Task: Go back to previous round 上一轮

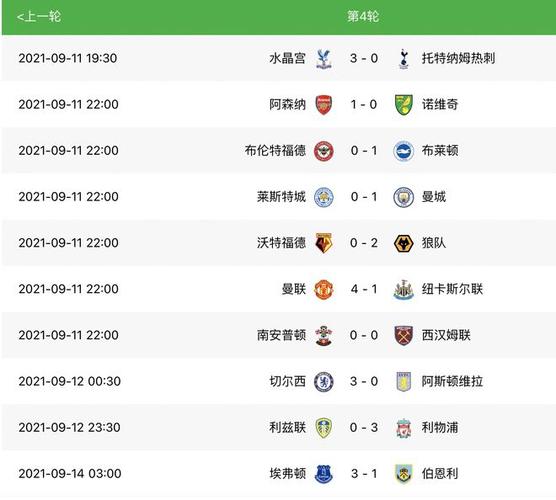Action: [x=39, y=16]
